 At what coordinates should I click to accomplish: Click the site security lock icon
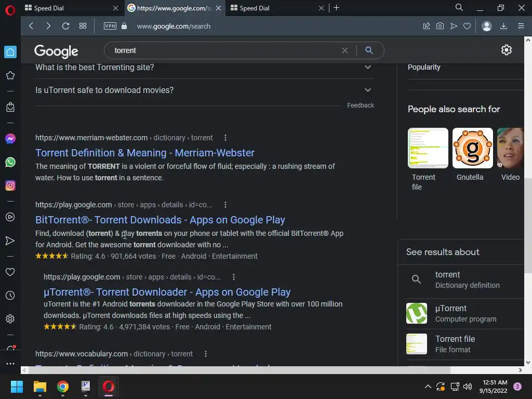pyautogui.click(x=124, y=26)
